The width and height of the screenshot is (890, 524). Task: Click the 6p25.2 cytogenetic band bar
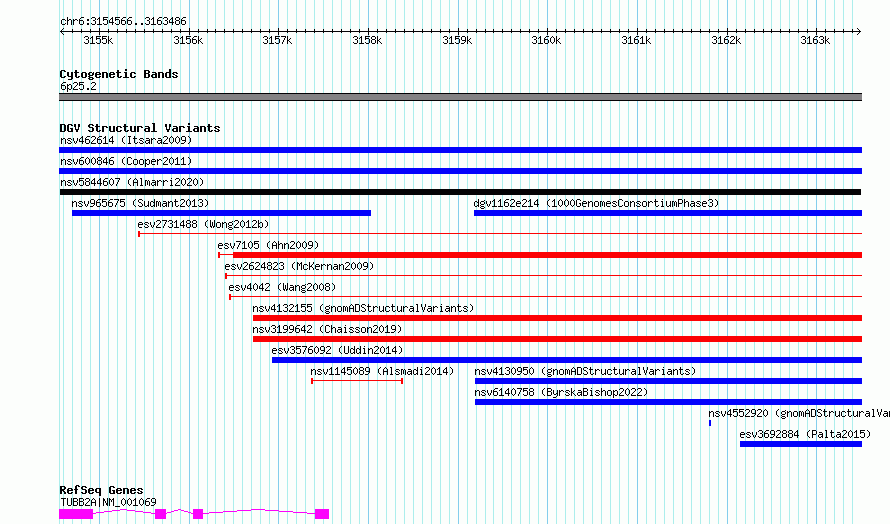(460, 97)
